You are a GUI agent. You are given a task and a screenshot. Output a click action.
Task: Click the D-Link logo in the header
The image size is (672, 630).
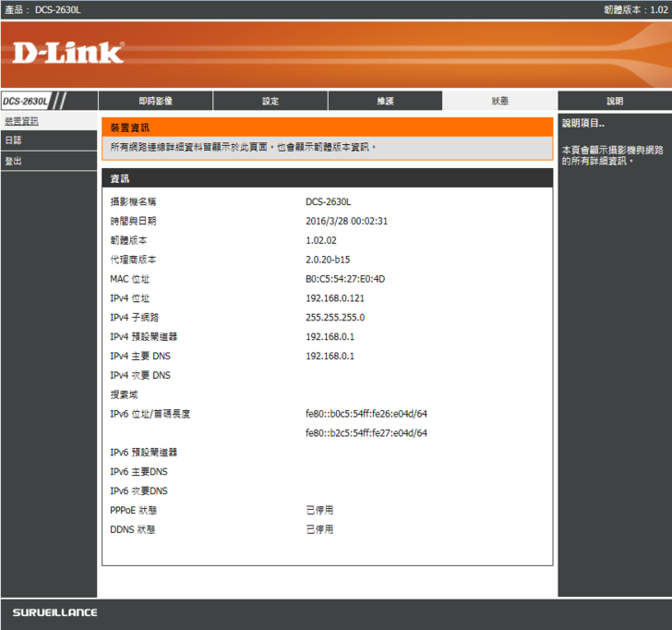coord(68,53)
